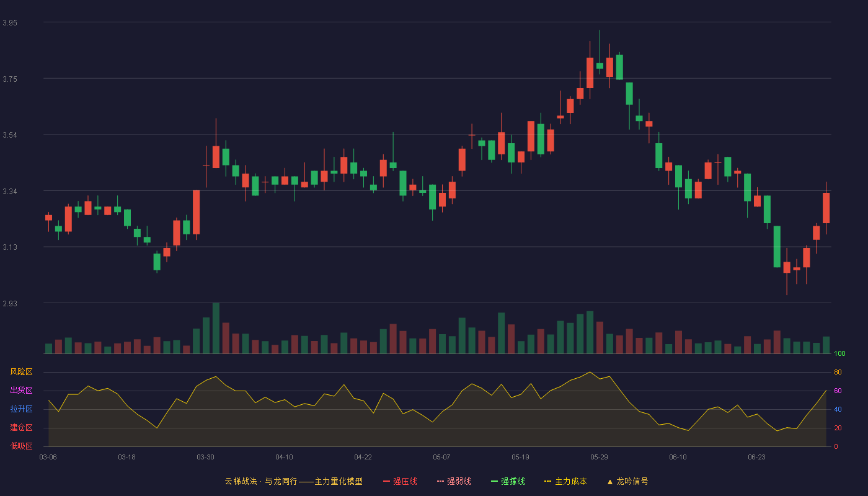Click the 05-29 date label

599,457
